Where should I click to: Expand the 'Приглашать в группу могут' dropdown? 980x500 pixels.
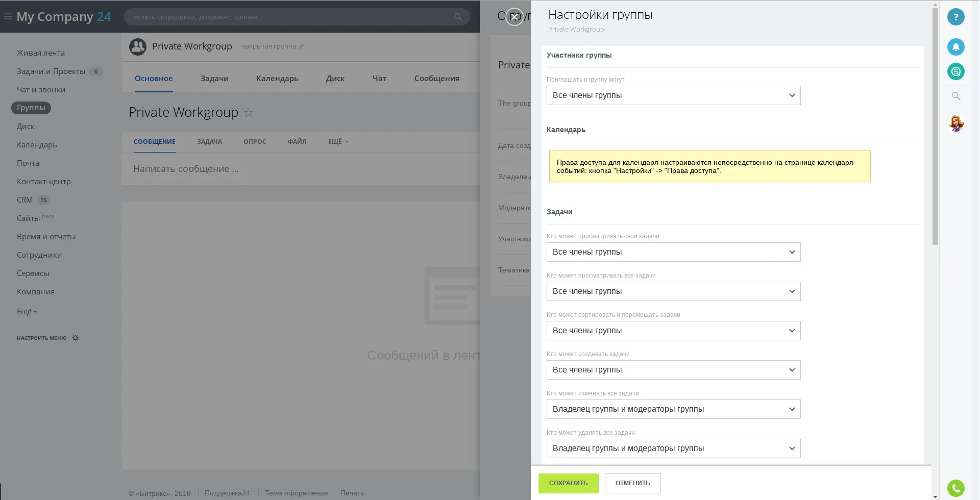(x=673, y=95)
